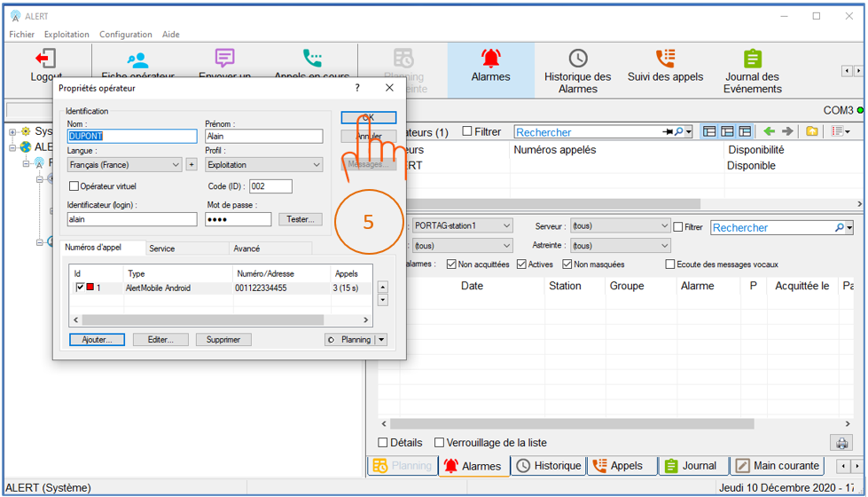Click the Identificateur (login) input field

(132, 219)
